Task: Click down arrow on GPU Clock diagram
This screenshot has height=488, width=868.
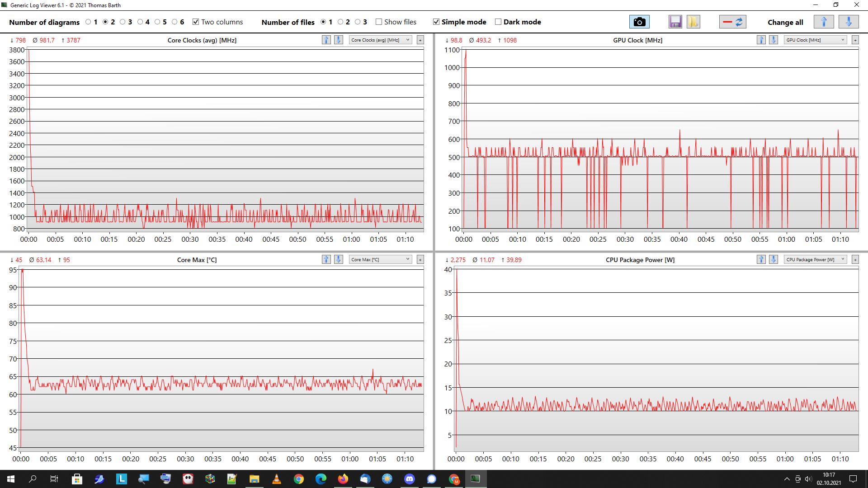Action: point(774,40)
